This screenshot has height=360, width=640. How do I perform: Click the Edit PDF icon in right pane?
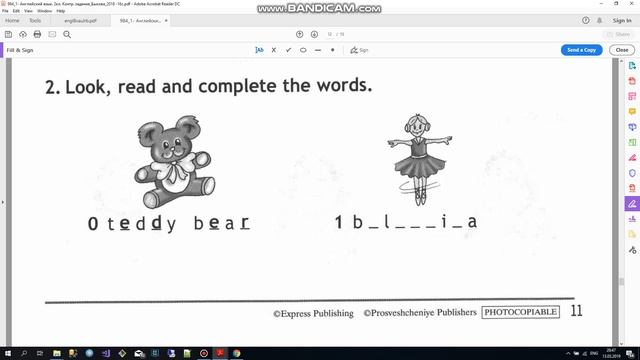[632, 96]
